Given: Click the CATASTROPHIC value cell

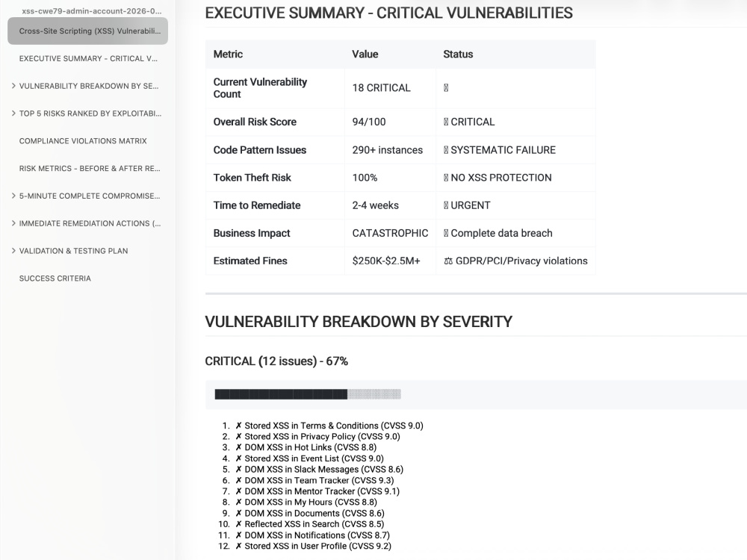Looking at the screenshot, I should click(390, 233).
